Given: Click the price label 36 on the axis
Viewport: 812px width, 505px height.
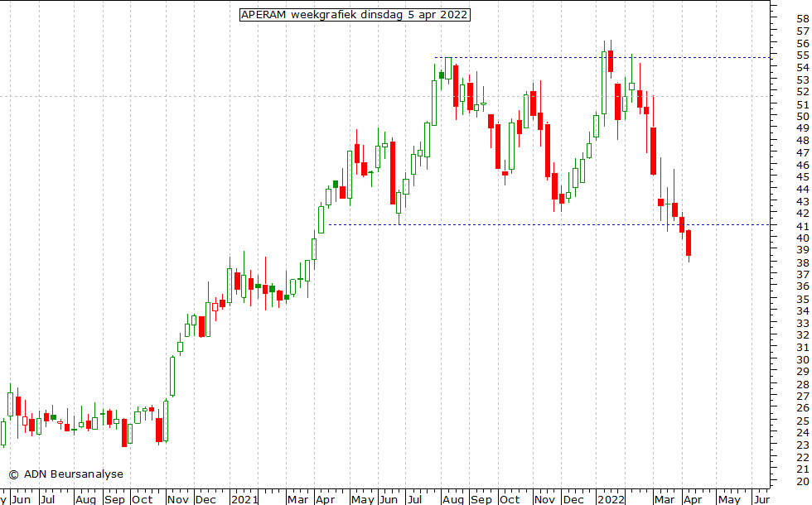Looking at the screenshot, I should 803,286.
